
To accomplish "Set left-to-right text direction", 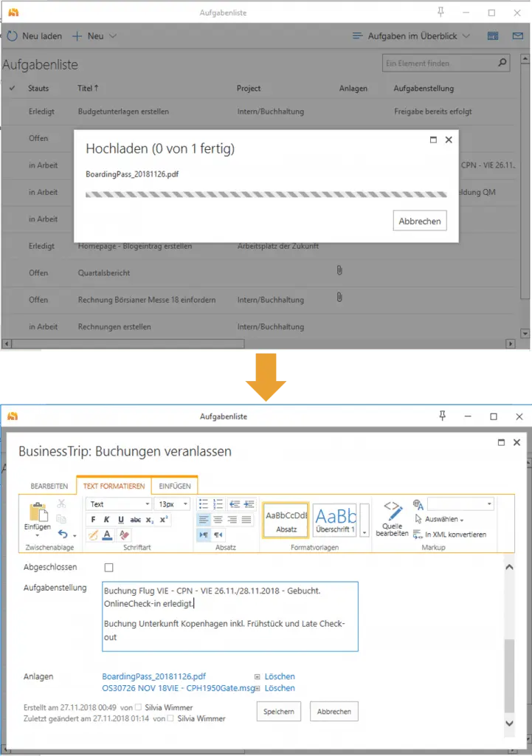I will (204, 535).
